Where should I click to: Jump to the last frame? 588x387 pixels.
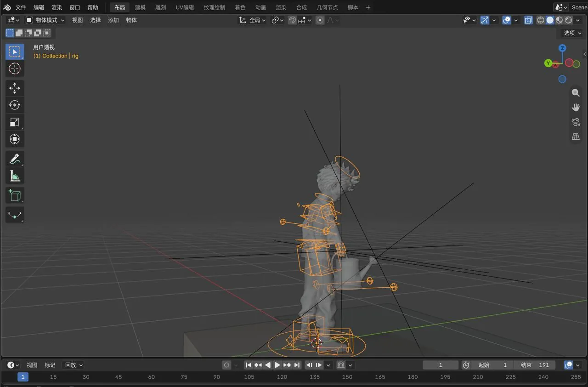point(297,365)
